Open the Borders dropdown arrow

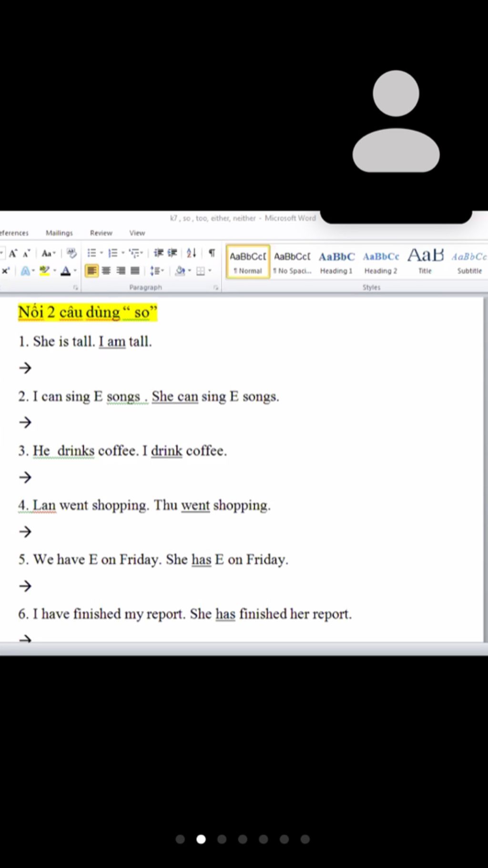(x=210, y=271)
